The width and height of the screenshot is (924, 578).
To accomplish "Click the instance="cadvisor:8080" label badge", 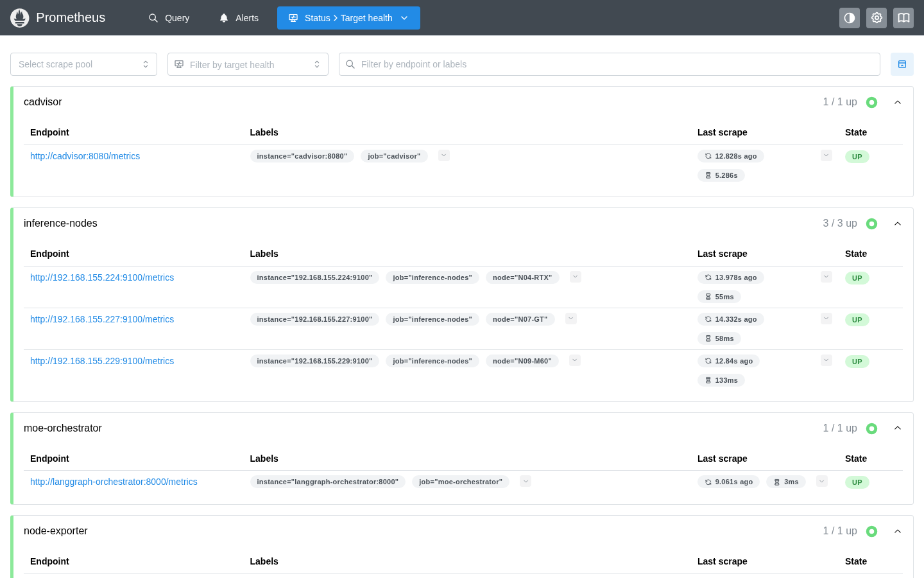I will pos(302,156).
